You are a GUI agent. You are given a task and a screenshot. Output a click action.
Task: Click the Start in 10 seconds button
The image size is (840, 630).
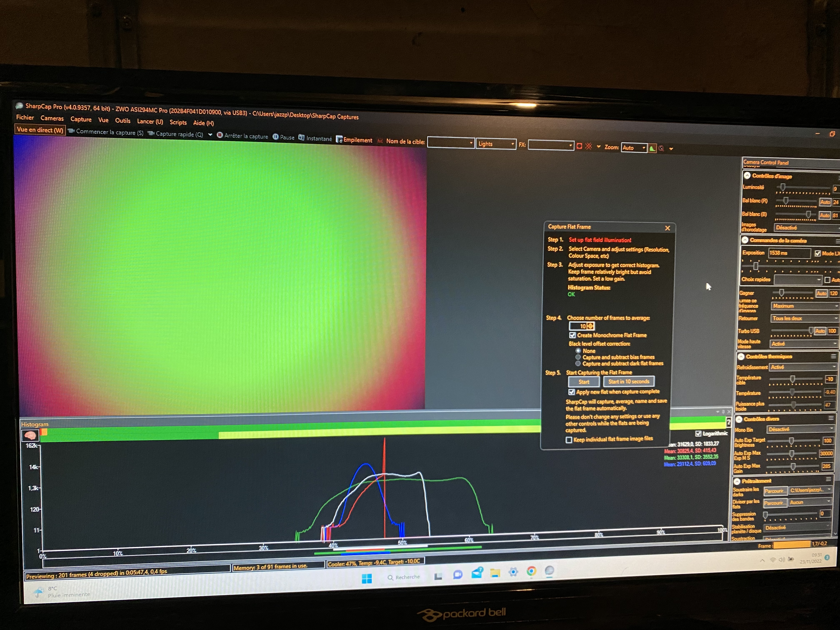(x=629, y=381)
